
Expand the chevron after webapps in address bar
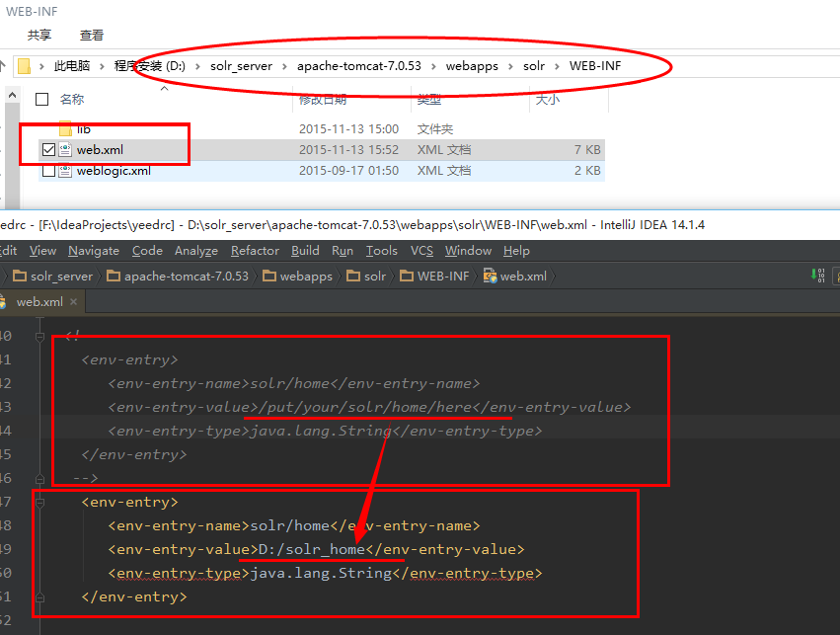pos(510,66)
